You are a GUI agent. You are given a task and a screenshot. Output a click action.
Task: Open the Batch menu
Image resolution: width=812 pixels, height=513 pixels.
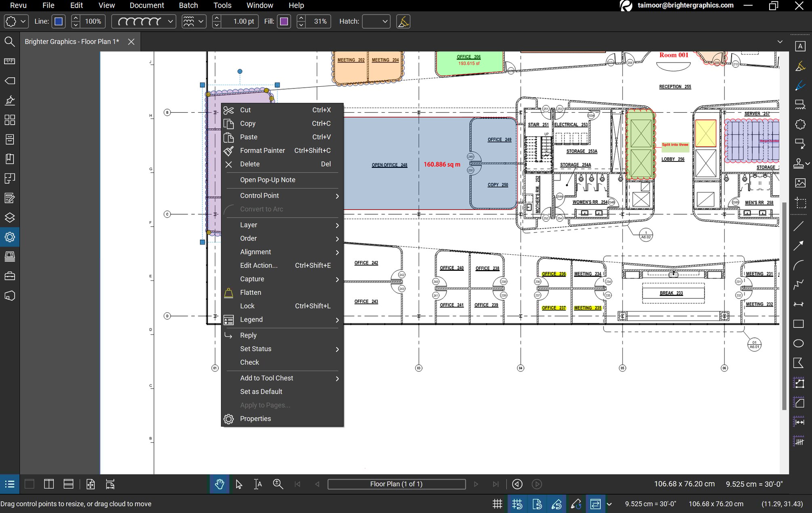coord(188,5)
